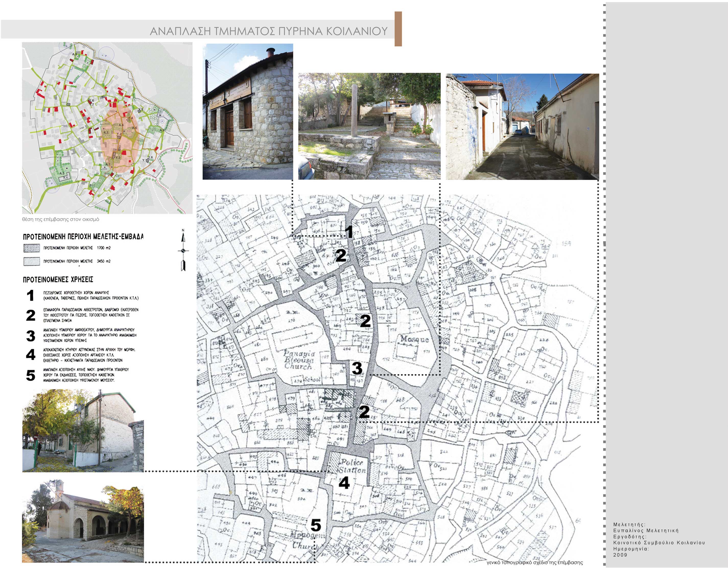Click the Panayia Eleousa Church label
Viewport: 728px width, 569px height.
point(299,360)
